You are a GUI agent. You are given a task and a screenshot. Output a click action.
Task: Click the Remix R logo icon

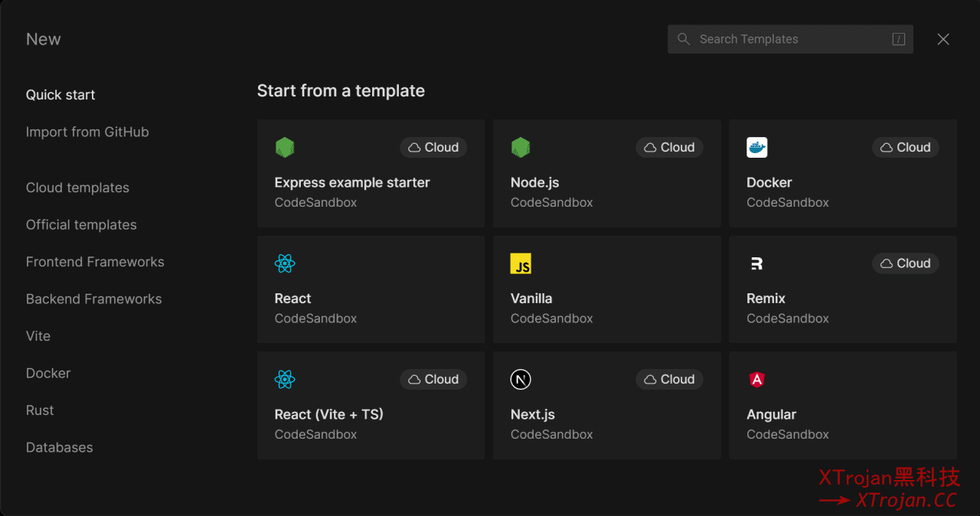tap(756, 264)
